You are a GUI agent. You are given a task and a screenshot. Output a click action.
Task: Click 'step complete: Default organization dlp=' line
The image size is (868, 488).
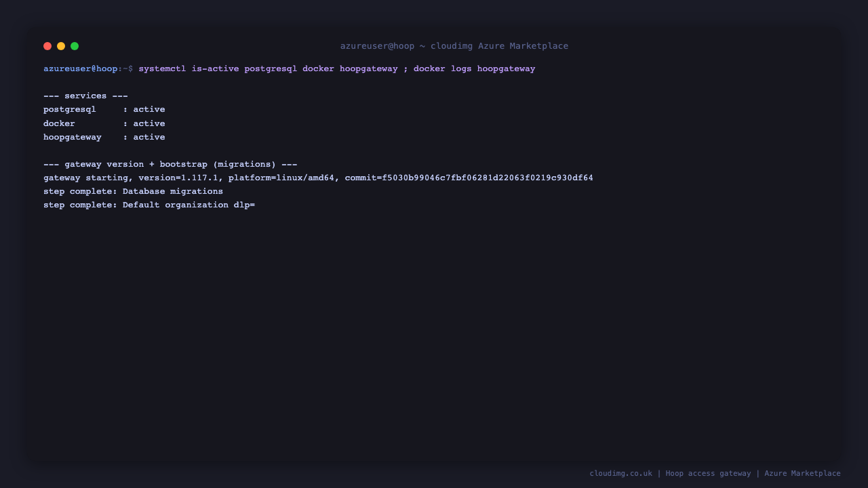149,205
